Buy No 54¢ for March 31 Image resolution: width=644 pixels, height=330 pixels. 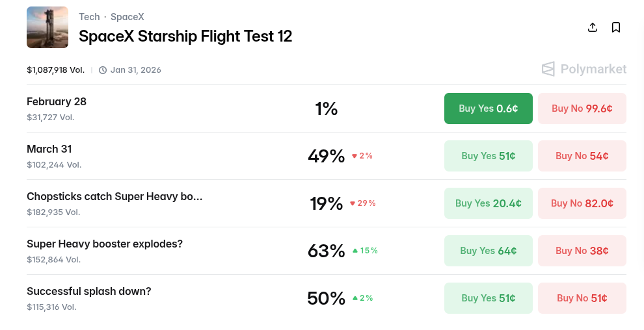(x=582, y=156)
